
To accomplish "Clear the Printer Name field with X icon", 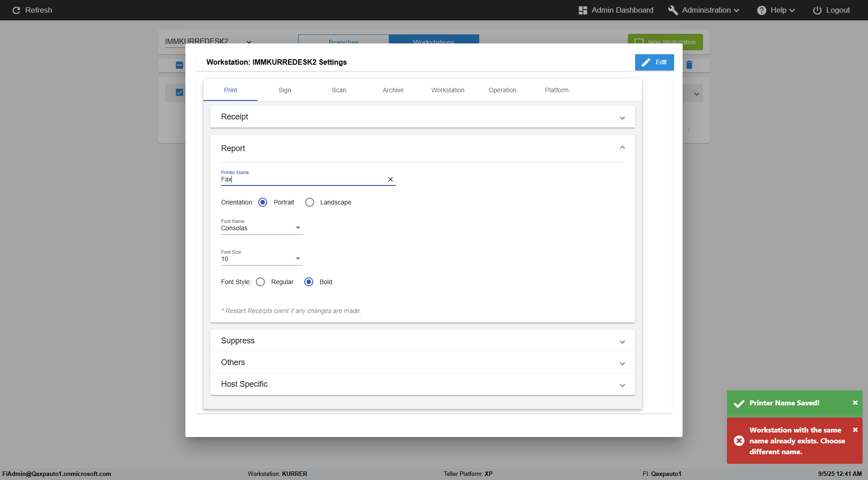I will tap(391, 180).
